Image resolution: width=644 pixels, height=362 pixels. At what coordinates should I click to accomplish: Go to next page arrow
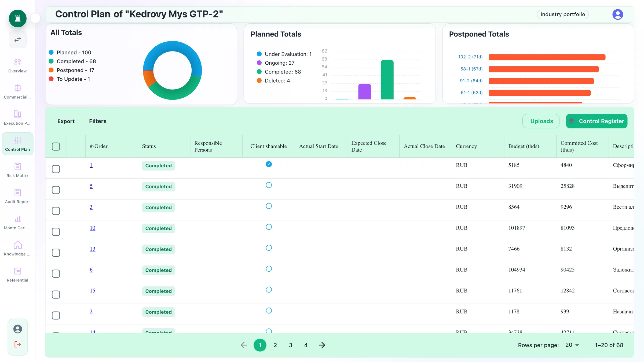click(322, 345)
